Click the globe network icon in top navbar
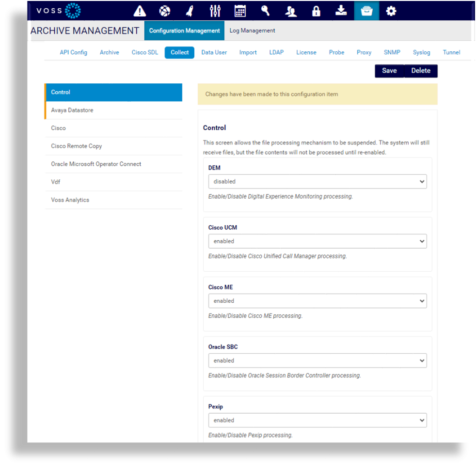The image size is (476, 467). tap(165, 10)
